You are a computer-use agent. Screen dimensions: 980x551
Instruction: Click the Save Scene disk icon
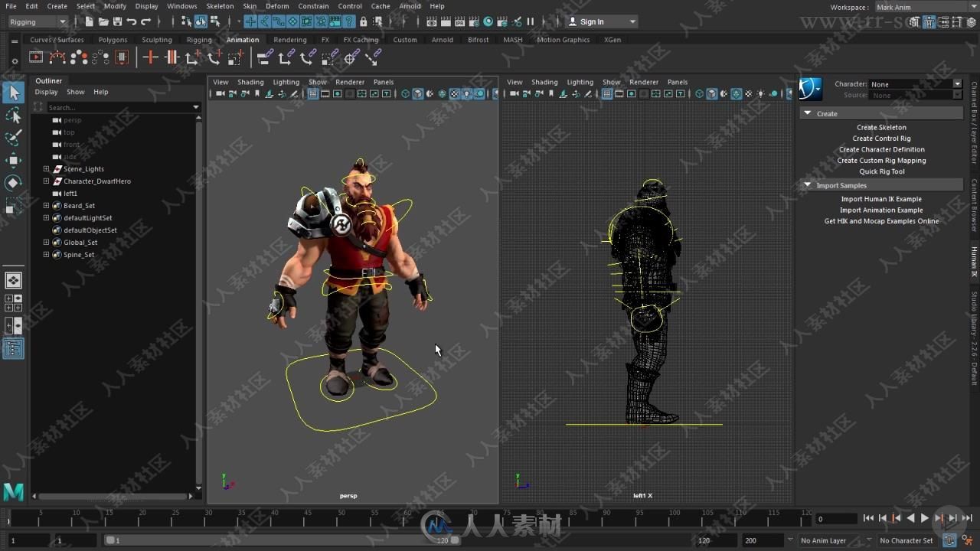point(117,21)
